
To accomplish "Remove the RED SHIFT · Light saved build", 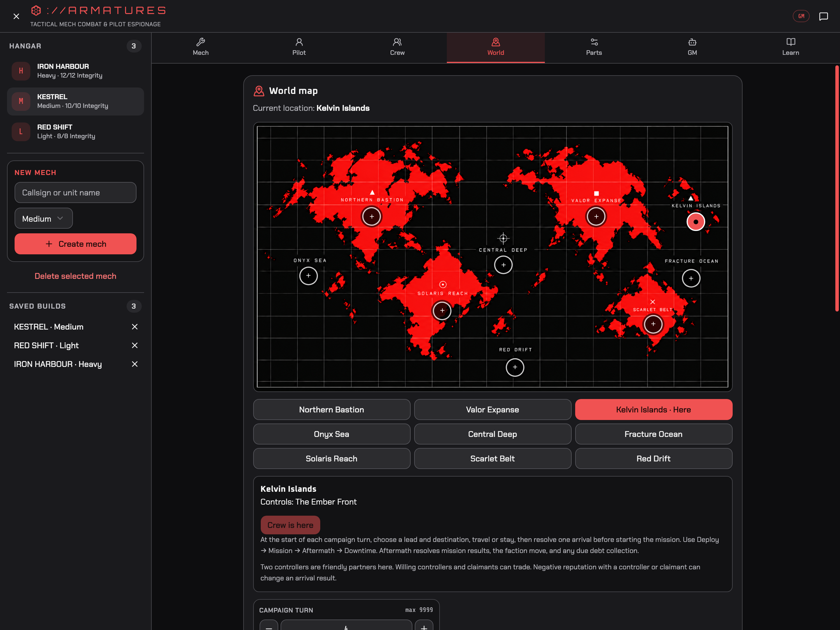I will tap(134, 345).
